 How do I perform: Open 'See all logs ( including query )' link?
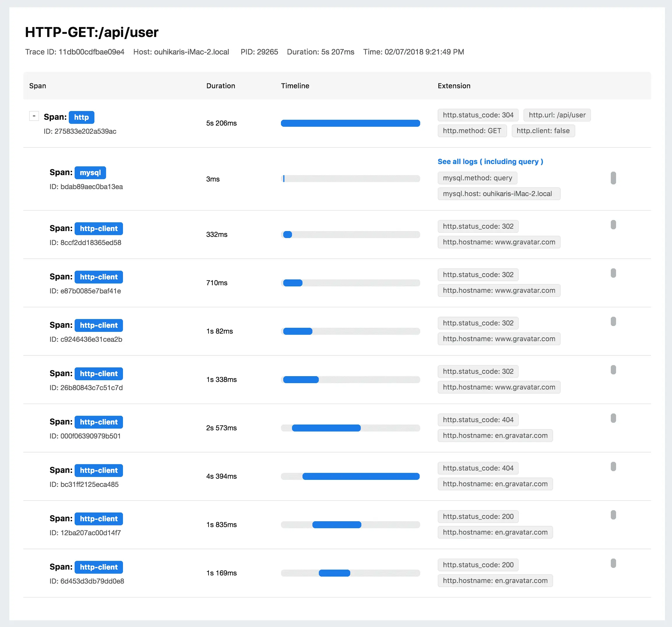490,162
